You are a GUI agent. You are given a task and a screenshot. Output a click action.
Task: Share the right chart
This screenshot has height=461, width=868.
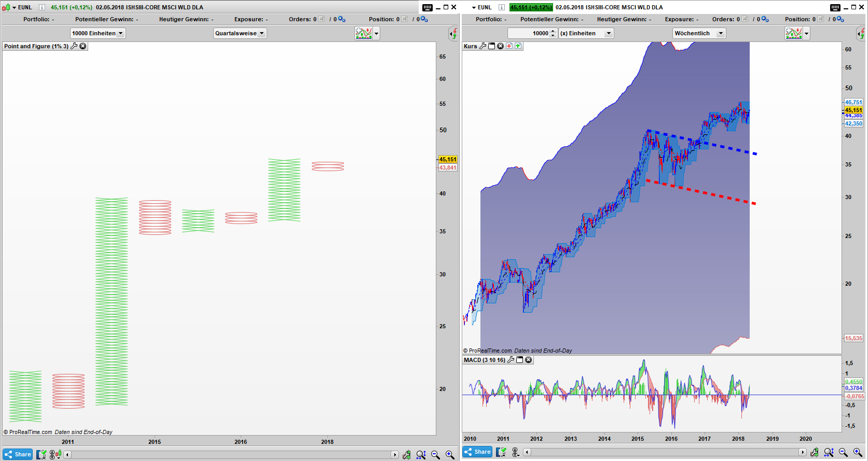pos(477,452)
